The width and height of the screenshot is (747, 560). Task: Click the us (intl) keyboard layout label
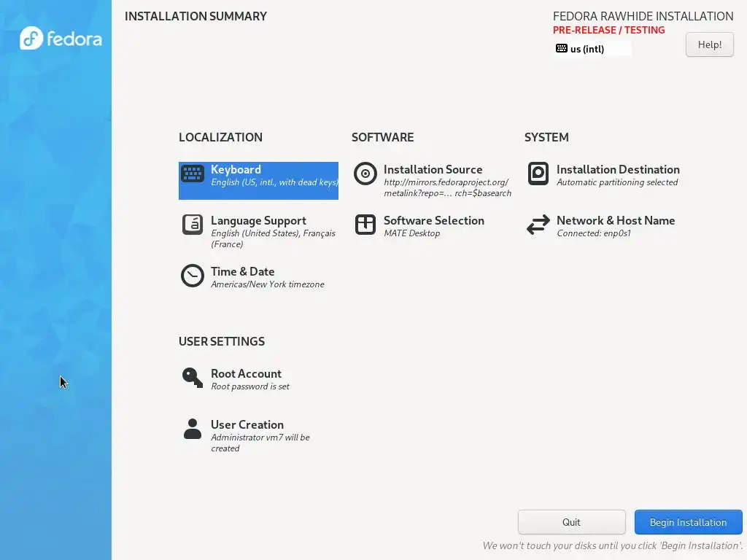pos(587,49)
